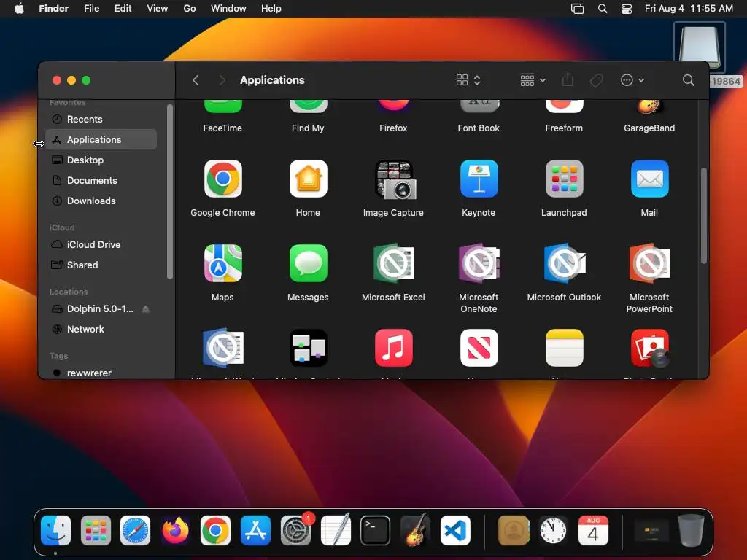The image size is (747, 560).
Task: Select the Home app icon
Action: click(308, 179)
